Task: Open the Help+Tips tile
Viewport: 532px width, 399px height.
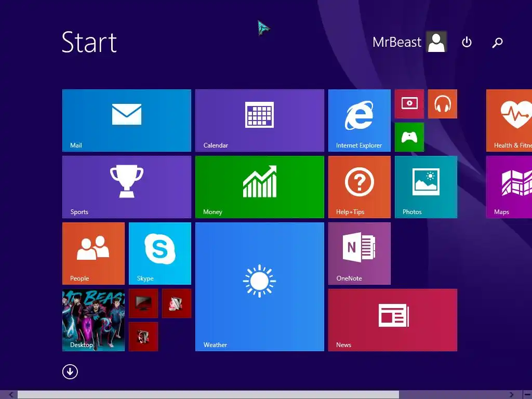Action: pos(360,187)
